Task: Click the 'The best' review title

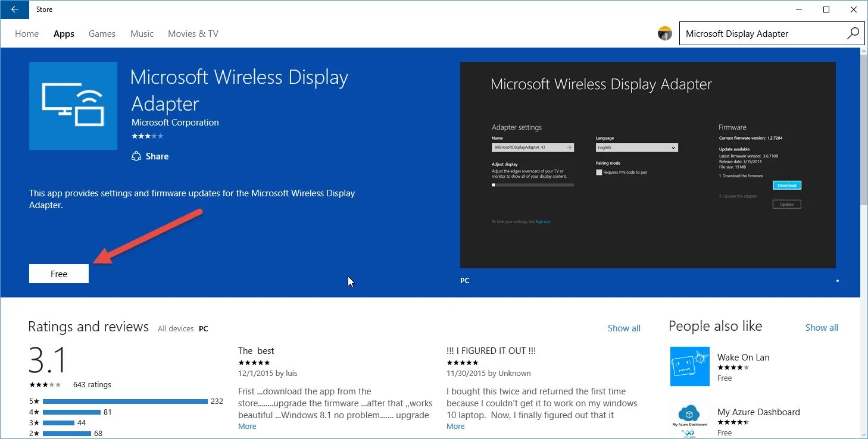Action: (256, 351)
